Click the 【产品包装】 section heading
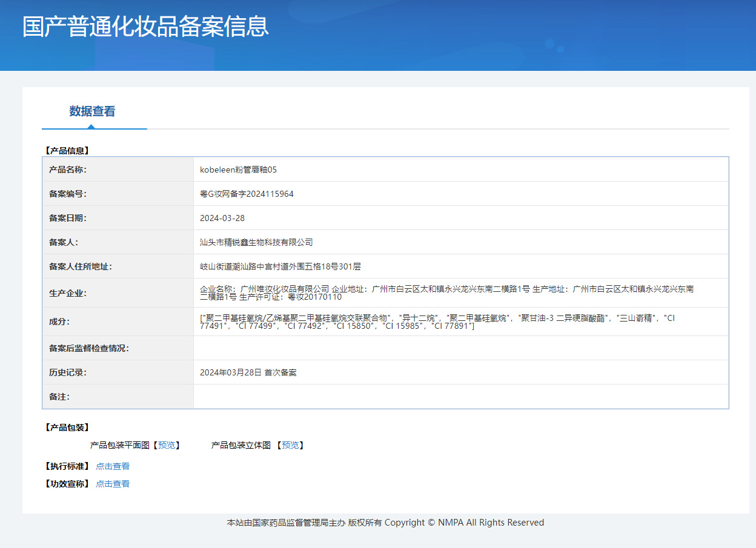756x548 pixels. click(x=67, y=428)
